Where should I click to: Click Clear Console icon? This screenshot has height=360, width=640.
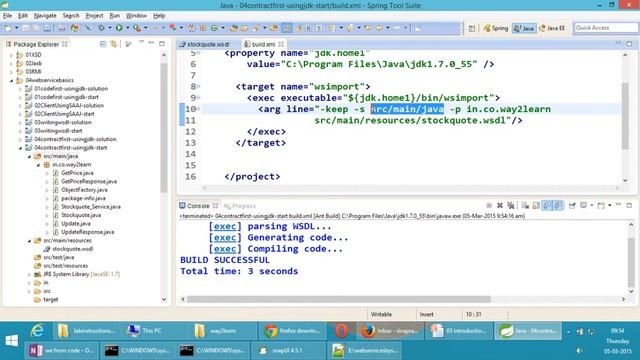click(525, 205)
